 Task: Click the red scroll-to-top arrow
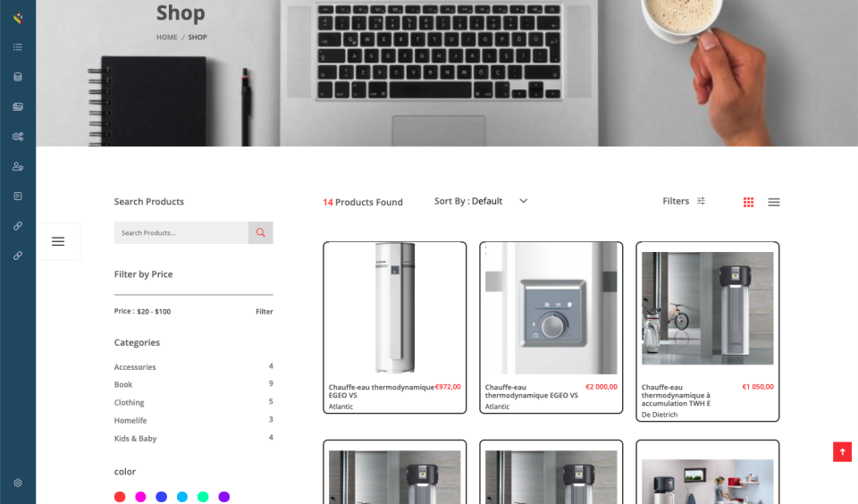[842, 452]
